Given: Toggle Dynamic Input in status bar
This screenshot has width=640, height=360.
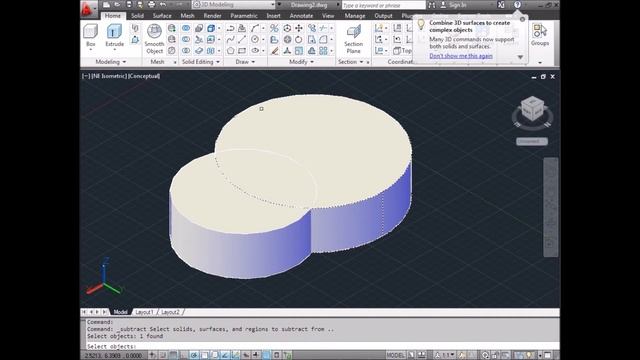Looking at the screenshot, I should point(246,355).
